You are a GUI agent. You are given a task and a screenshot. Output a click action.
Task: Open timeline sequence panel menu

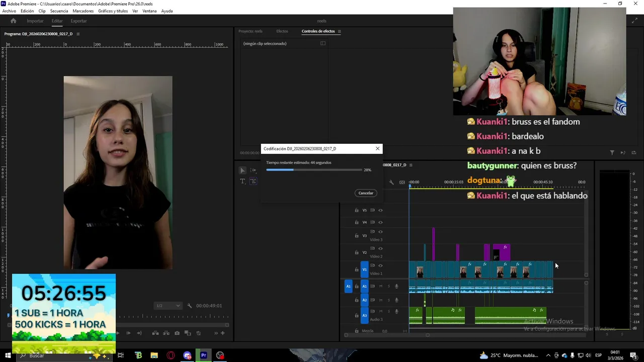point(411,165)
